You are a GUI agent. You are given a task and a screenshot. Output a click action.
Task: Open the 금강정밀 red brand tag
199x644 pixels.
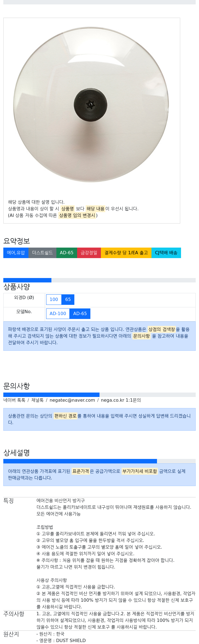tap(89, 253)
